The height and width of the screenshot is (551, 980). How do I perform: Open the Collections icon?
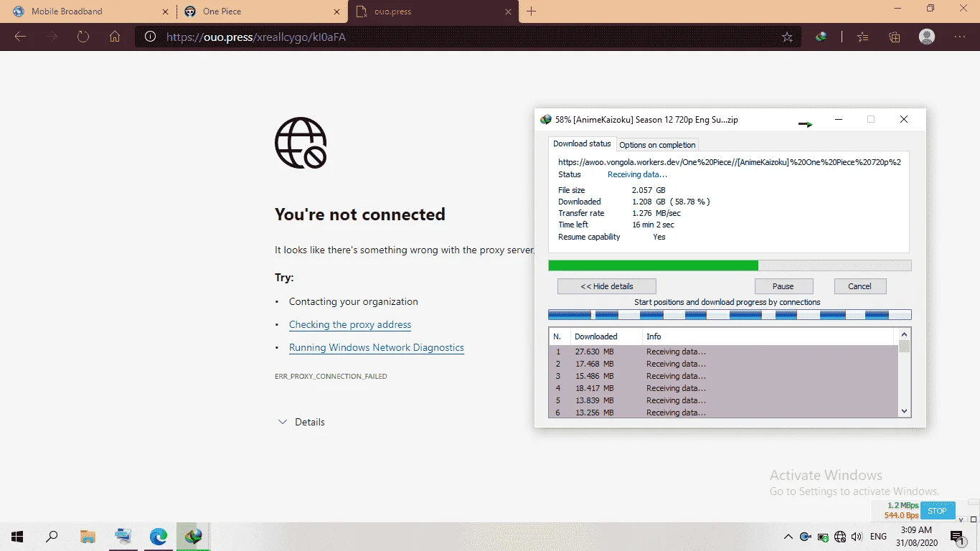(x=895, y=37)
